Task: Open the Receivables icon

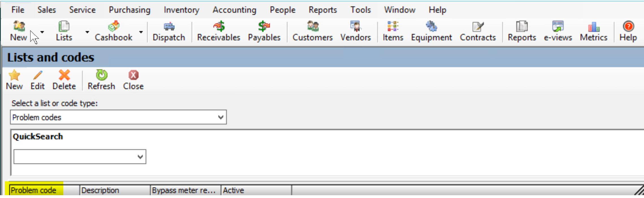Action: pyautogui.click(x=219, y=31)
